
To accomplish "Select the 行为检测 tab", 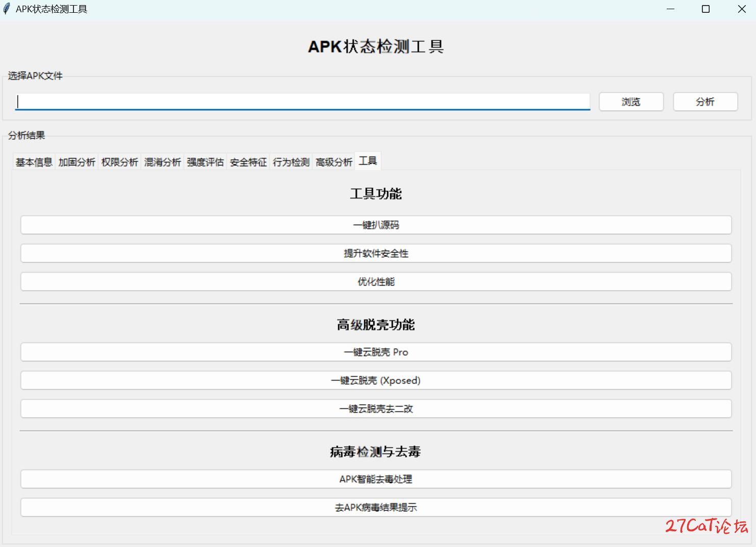I will click(x=291, y=162).
